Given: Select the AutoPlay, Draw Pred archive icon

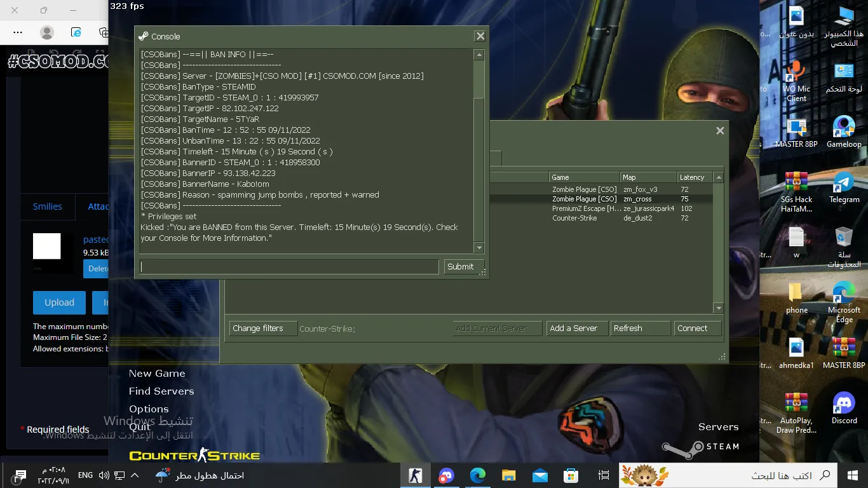Looking at the screenshot, I should pos(796,413).
